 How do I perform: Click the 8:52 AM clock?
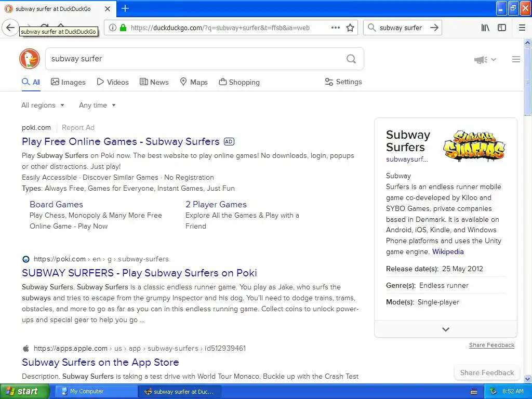[x=513, y=392]
